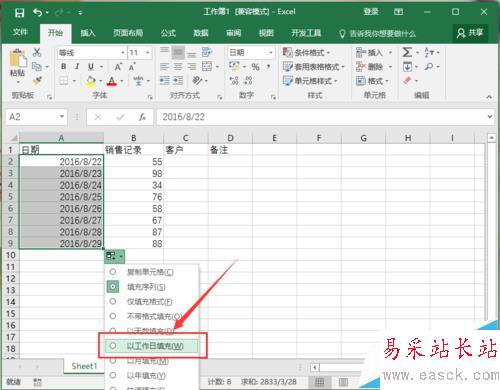Align text left in cell
The height and width of the screenshot is (390, 500).
(x=164, y=67)
